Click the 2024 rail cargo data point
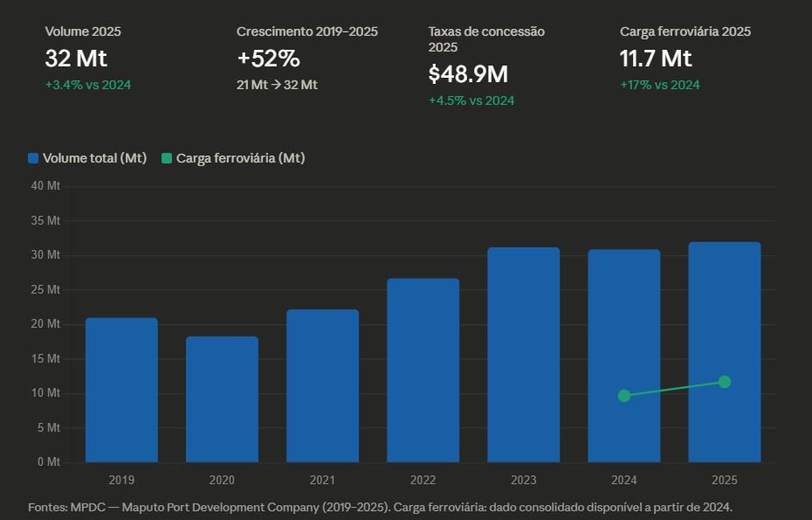The height and width of the screenshot is (520, 812). point(624,396)
